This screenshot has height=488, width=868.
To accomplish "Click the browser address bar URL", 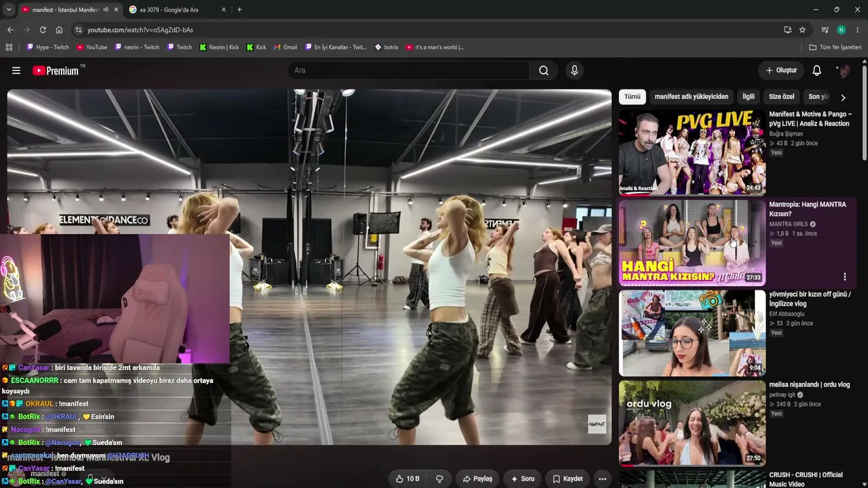I will (x=140, y=30).
